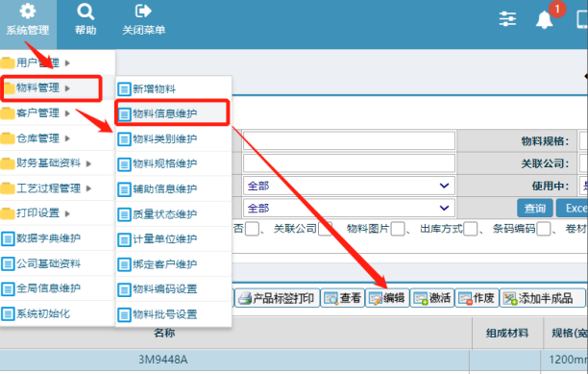Click the 关闭菜单 exit icon

pos(143,11)
